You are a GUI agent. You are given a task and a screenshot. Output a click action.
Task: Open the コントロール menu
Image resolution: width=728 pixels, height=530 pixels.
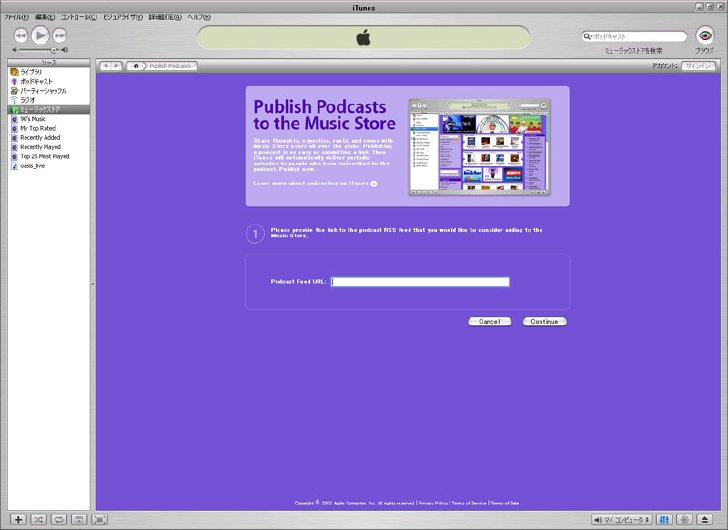[x=79, y=17]
